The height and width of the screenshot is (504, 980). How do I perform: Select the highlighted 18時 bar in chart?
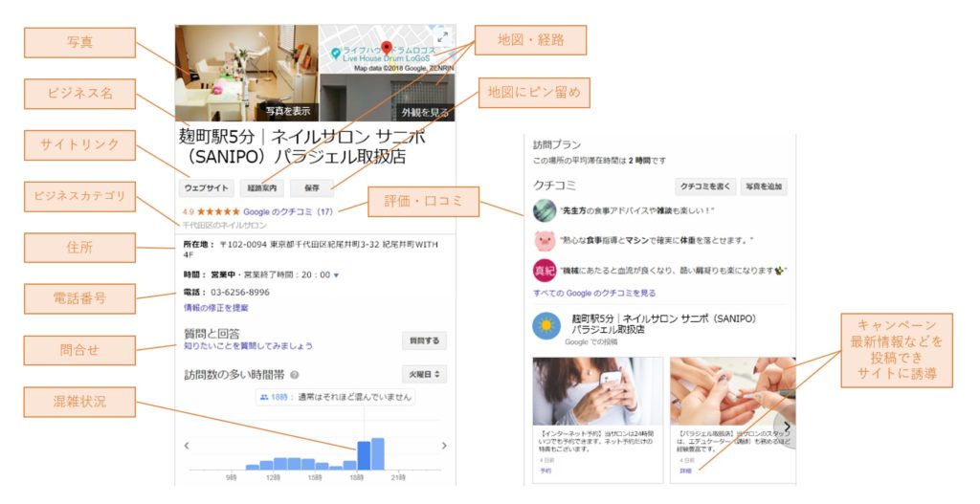coord(364,455)
